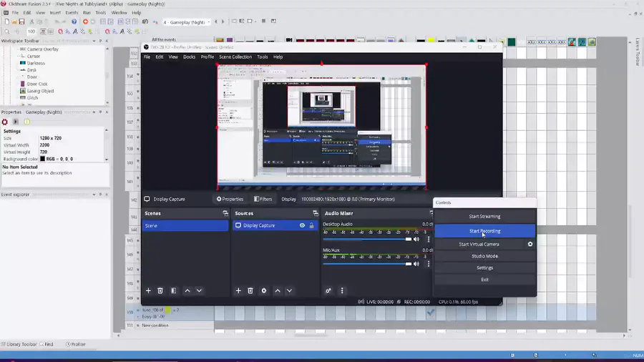The height and width of the screenshot is (362, 644).
Task: Open Filters button in OBS source toolbar
Action: (x=263, y=199)
